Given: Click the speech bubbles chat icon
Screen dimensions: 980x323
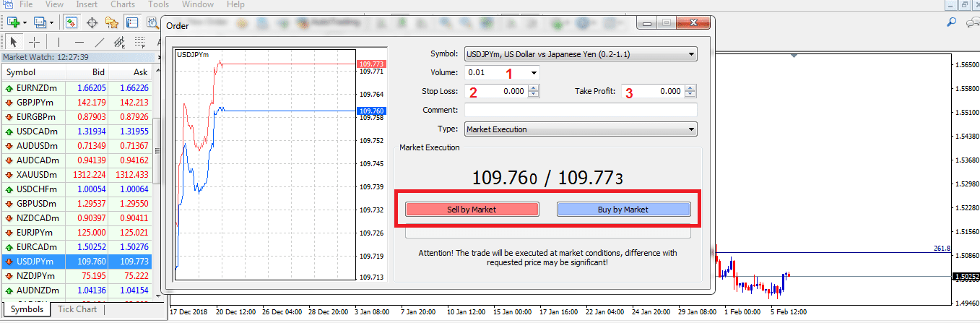Looking at the screenshot, I should (972, 22).
